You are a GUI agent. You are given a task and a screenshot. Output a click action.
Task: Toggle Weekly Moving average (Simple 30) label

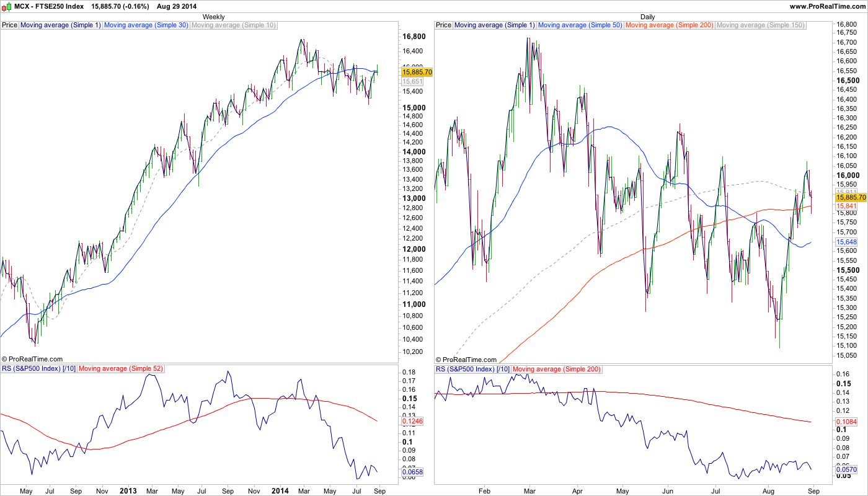pyautogui.click(x=146, y=25)
